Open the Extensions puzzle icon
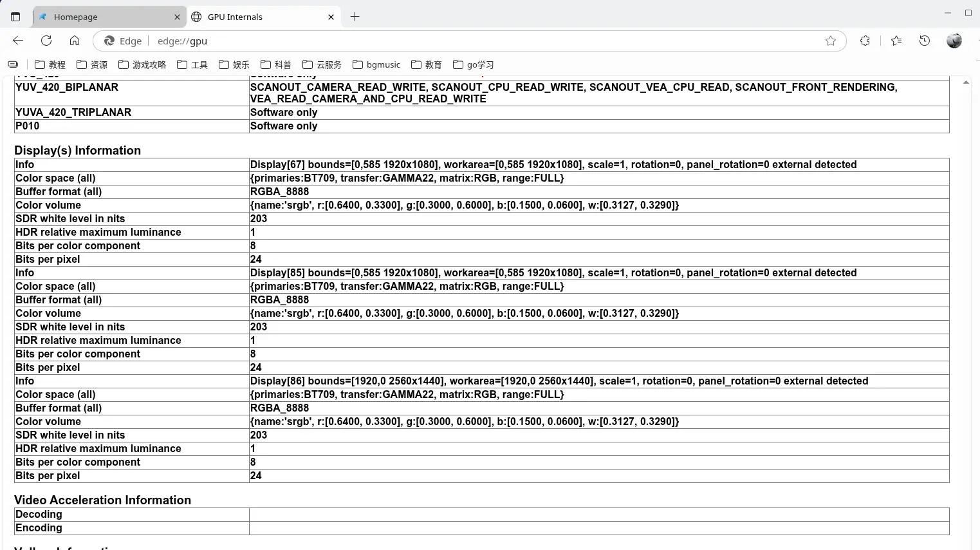 tap(865, 41)
